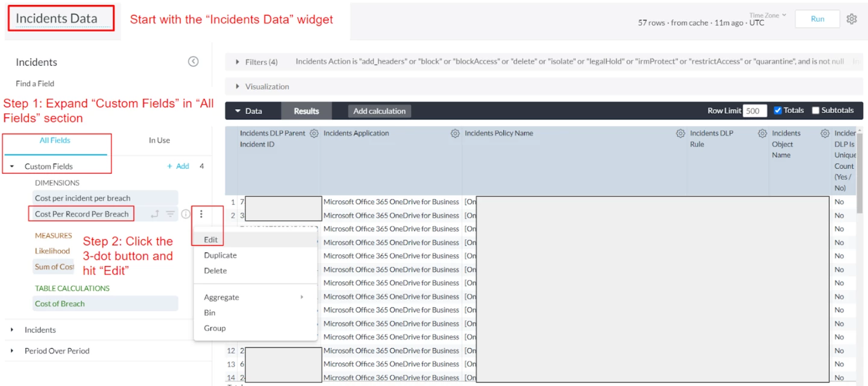Select the Cost of Breach table calculation
The width and height of the screenshot is (868, 386).
105,303
